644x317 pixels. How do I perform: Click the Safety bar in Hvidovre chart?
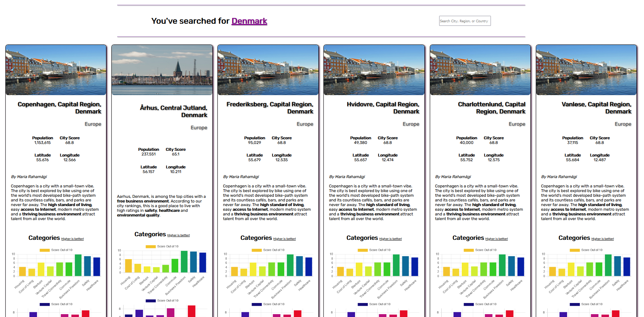coord(405,266)
